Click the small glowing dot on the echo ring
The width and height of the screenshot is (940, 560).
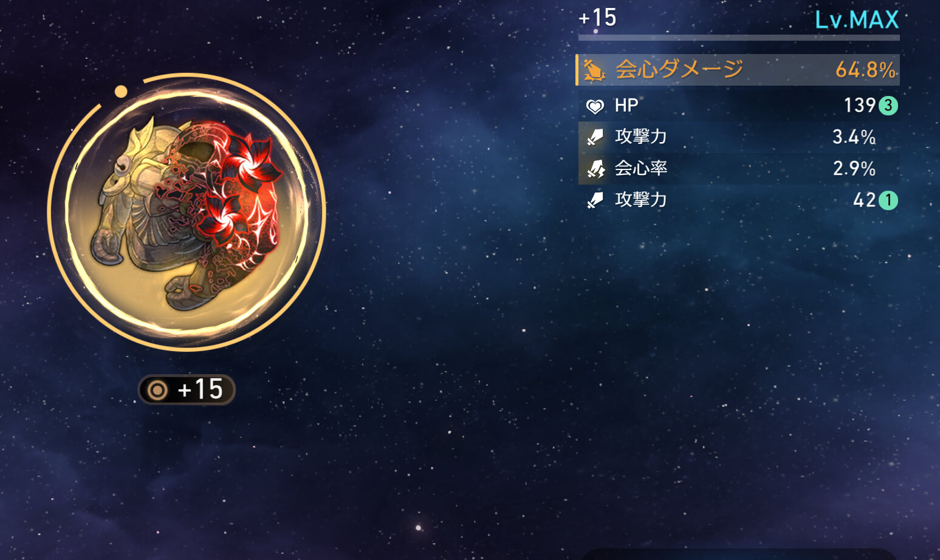coord(121,91)
